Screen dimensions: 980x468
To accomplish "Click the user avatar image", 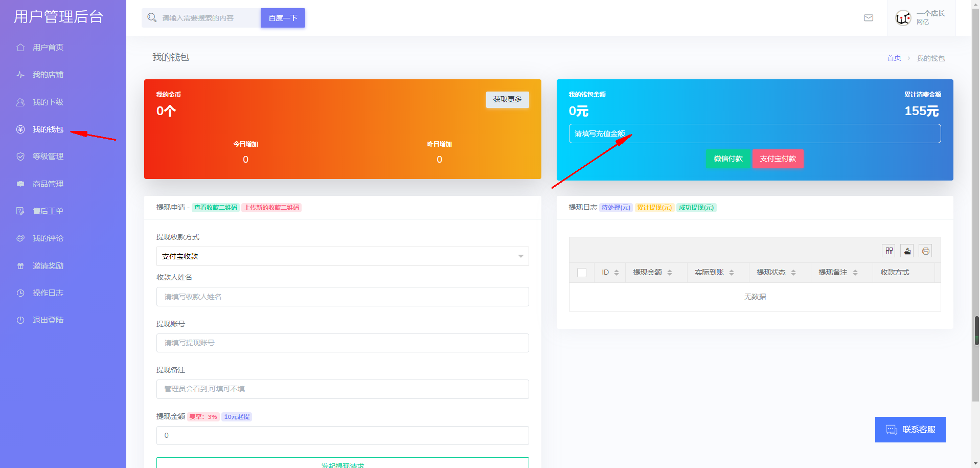I will 903,18.
